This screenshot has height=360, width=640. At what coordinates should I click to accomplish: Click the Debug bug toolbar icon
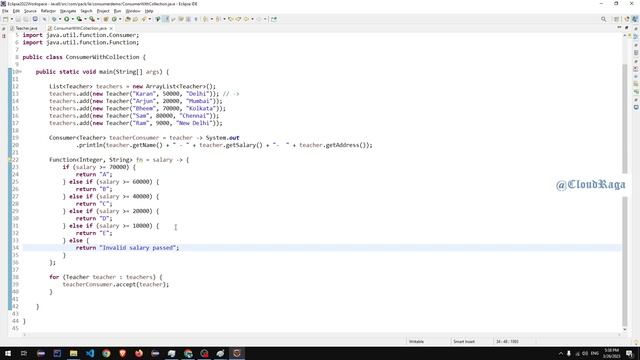click(x=54, y=19)
